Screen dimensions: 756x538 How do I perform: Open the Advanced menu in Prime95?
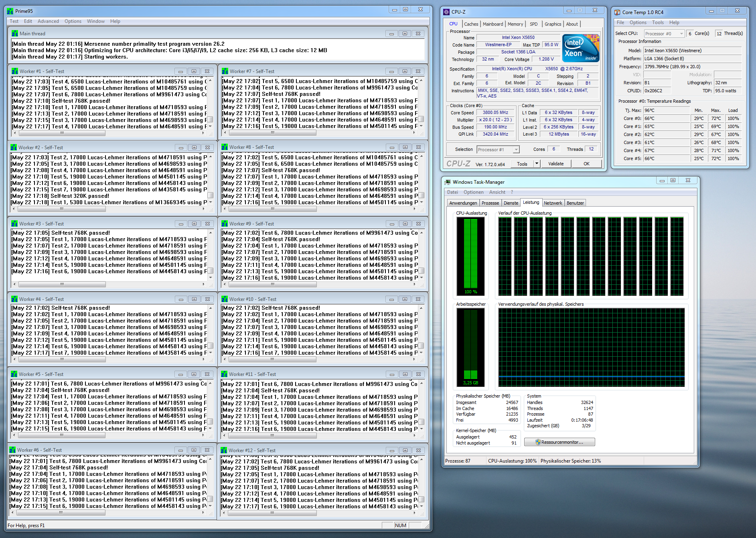(x=48, y=21)
